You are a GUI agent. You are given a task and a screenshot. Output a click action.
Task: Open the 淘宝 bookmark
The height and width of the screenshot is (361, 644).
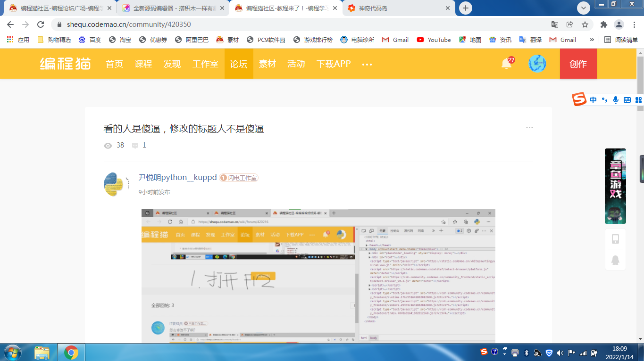click(120, 40)
